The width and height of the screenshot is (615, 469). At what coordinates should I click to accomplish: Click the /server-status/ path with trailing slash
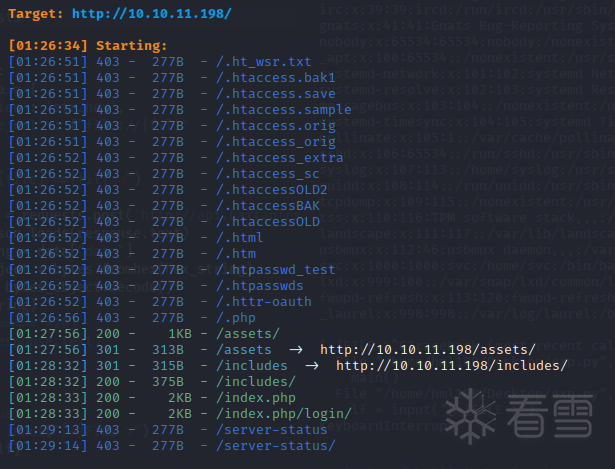(276, 446)
